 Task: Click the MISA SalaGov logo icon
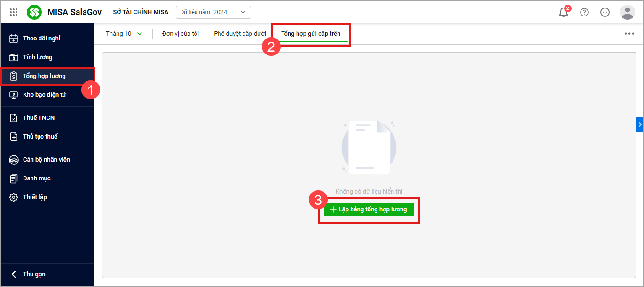(34, 12)
